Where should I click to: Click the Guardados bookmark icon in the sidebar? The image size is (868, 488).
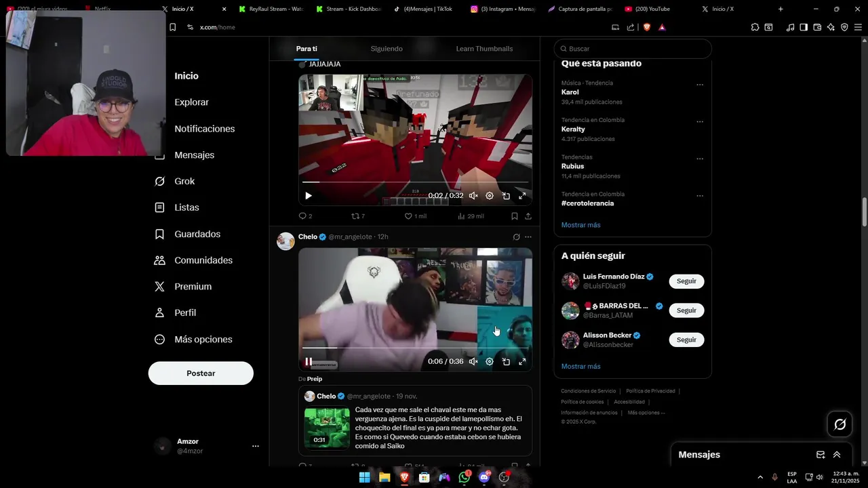coord(160,234)
